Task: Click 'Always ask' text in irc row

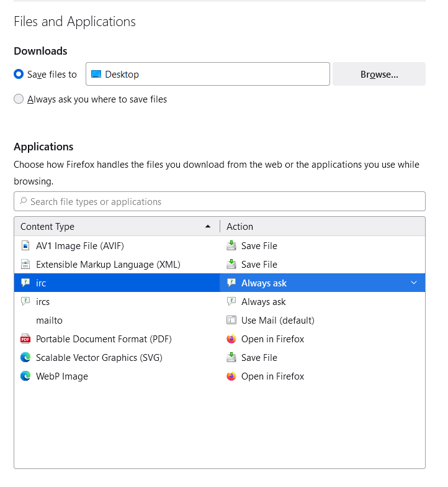Action: pyautogui.click(x=264, y=283)
